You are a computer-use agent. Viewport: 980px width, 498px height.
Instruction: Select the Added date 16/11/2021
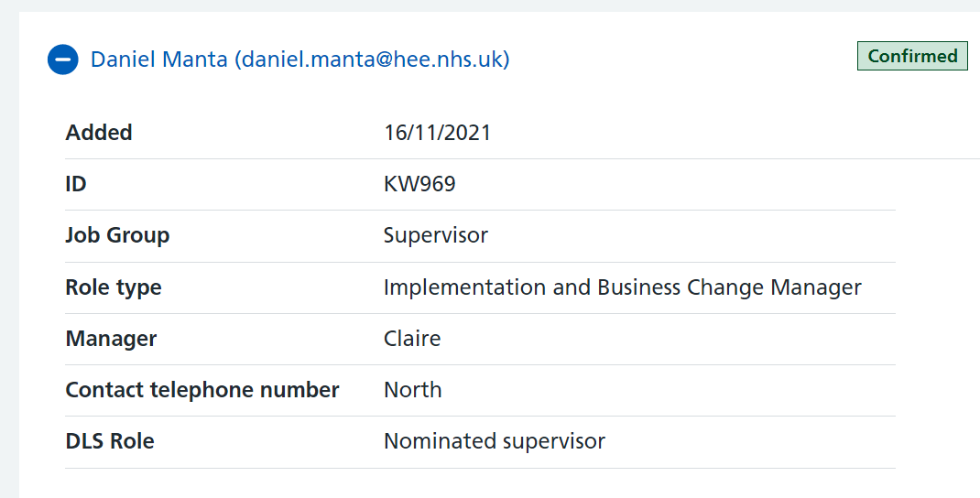pos(437,133)
